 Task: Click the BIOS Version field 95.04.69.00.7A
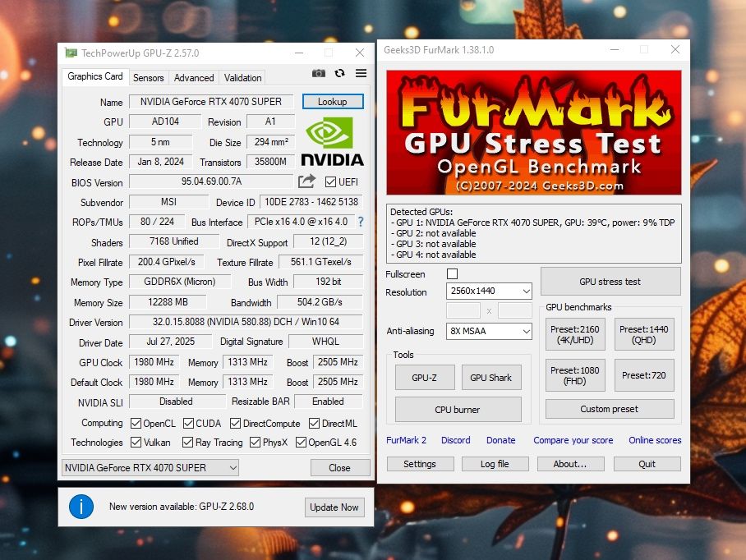click(x=211, y=181)
